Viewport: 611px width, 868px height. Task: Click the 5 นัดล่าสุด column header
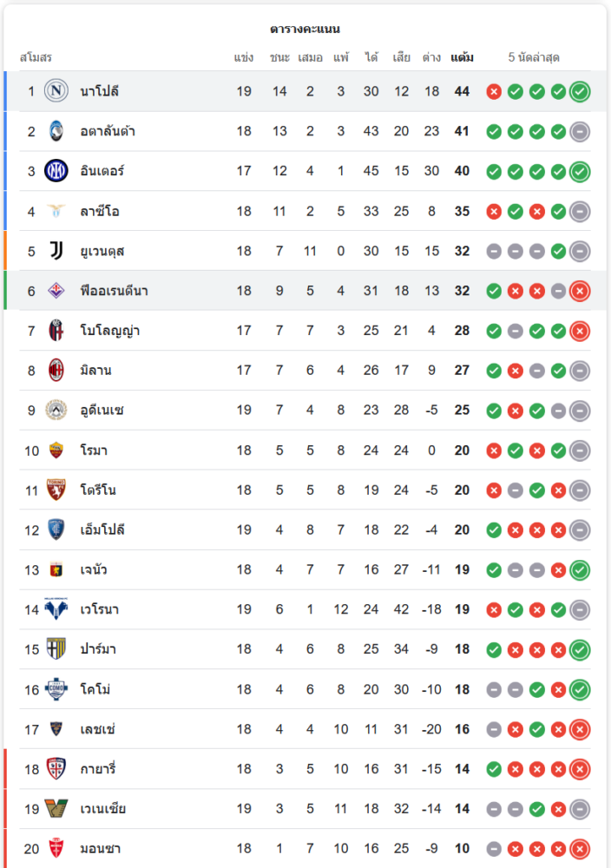pos(534,58)
